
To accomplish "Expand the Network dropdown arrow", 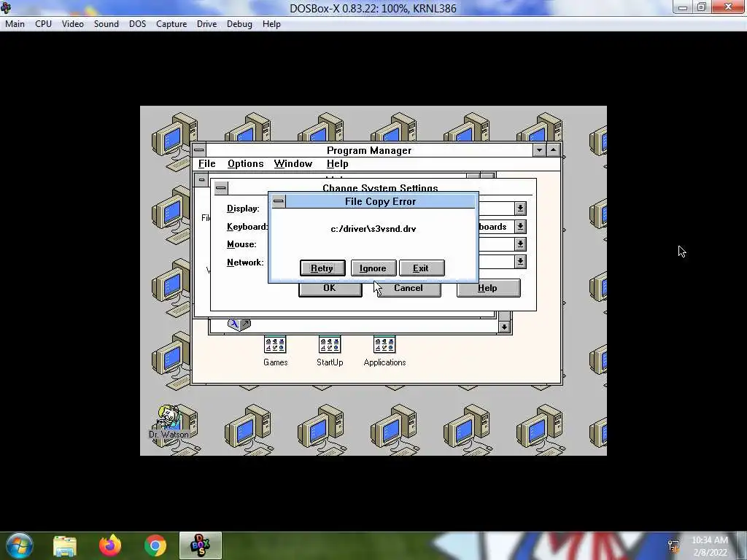I will (520, 262).
